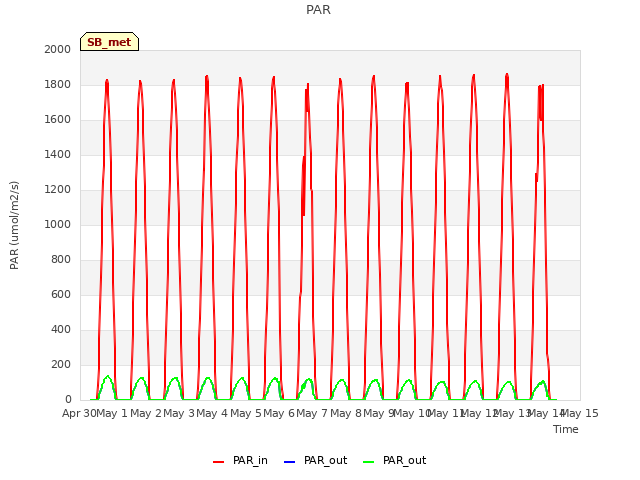Click the 'May 5' x-axis date label
Viewport: 640px width, 480px height.
(x=246, y=413)
